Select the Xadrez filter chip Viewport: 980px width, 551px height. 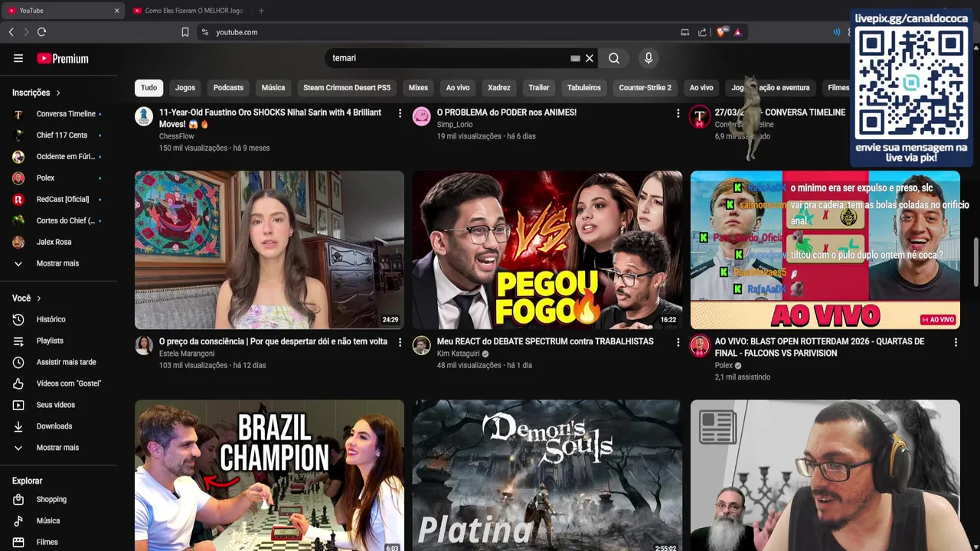(499, 87)
